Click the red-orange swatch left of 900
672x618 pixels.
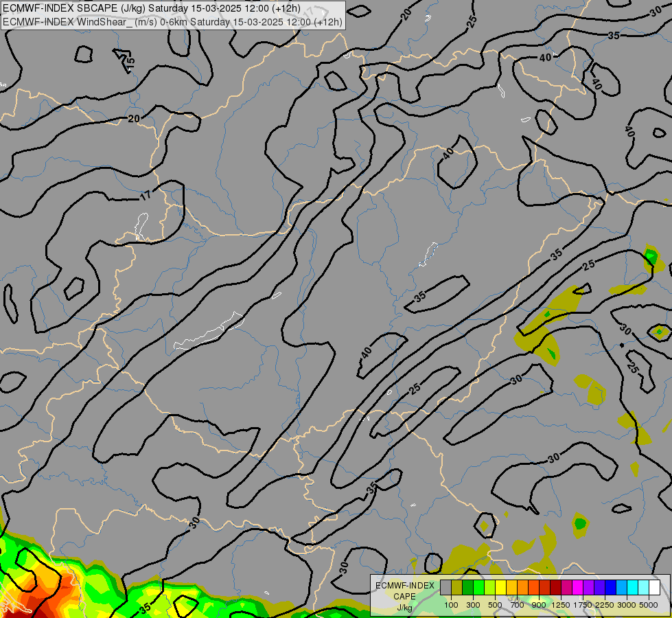tap(533, 588)
